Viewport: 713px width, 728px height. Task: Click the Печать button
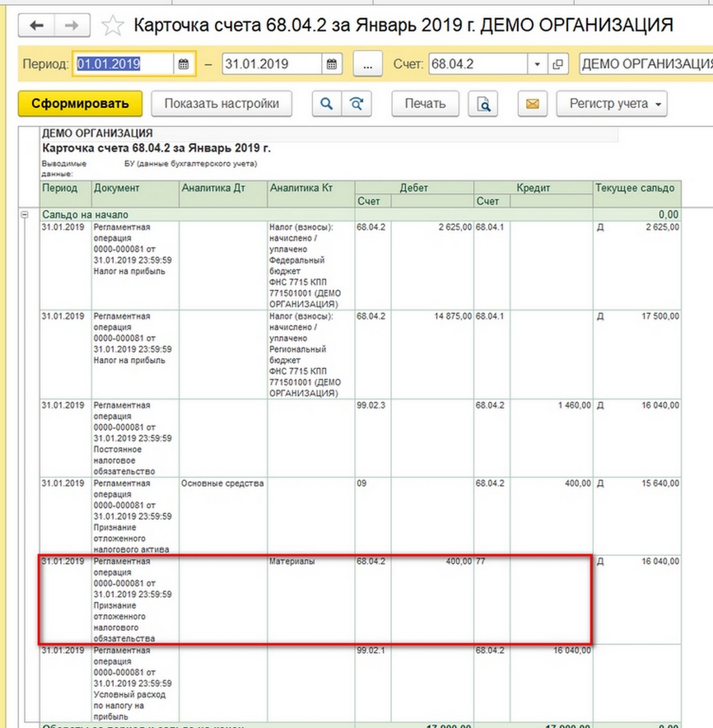(x=425, y=104)
